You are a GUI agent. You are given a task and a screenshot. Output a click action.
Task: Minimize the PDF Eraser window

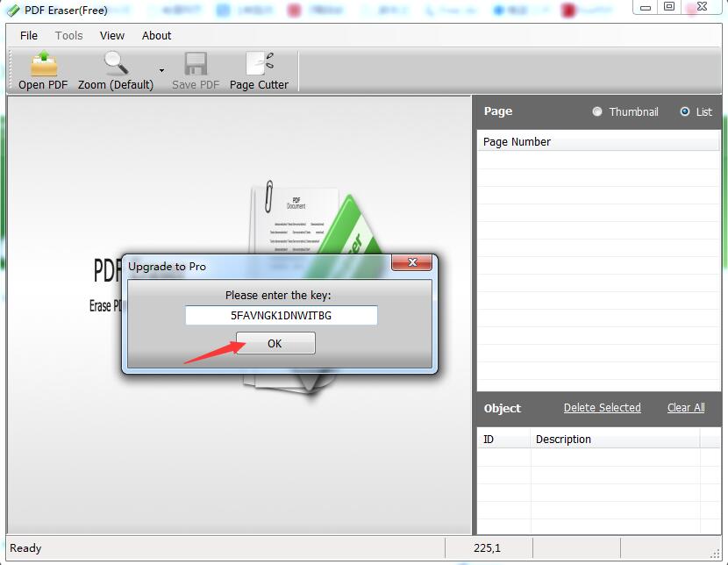coord(646,7)
